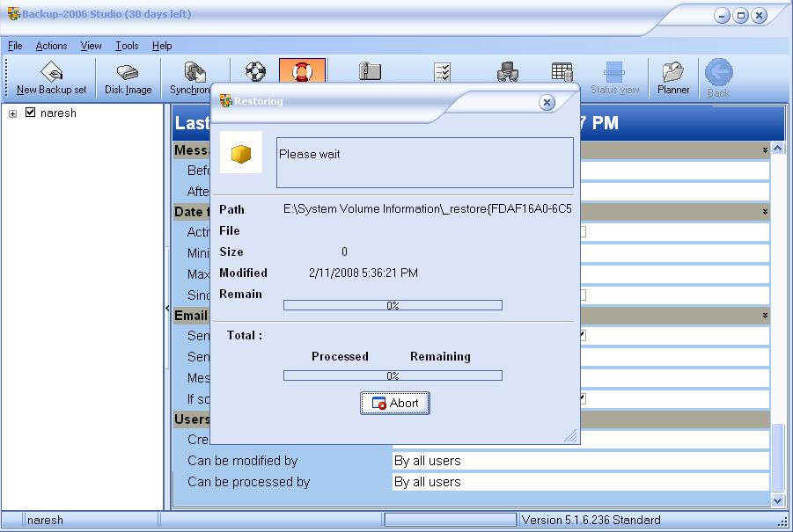Click the vertical scrollbar thumb in properties

777,457
